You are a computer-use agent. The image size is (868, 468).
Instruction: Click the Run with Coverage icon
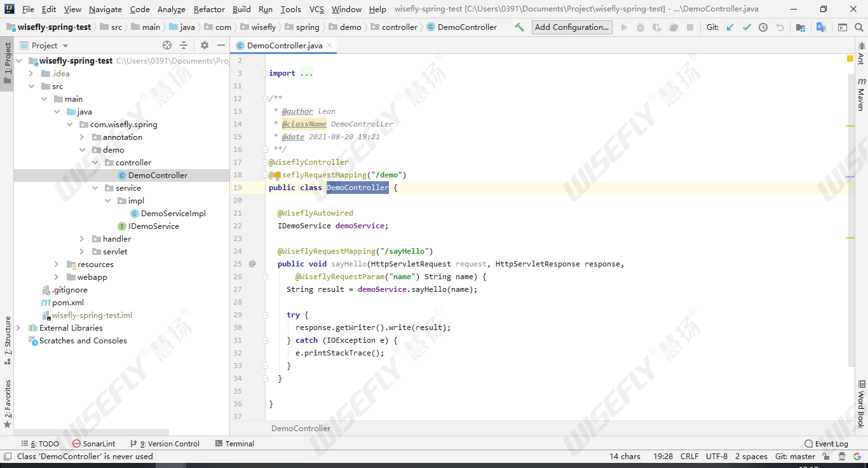pos(657,27)
